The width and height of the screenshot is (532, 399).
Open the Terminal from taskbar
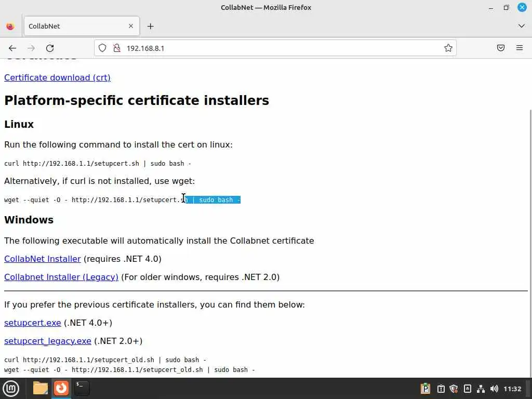coord(82,388)
